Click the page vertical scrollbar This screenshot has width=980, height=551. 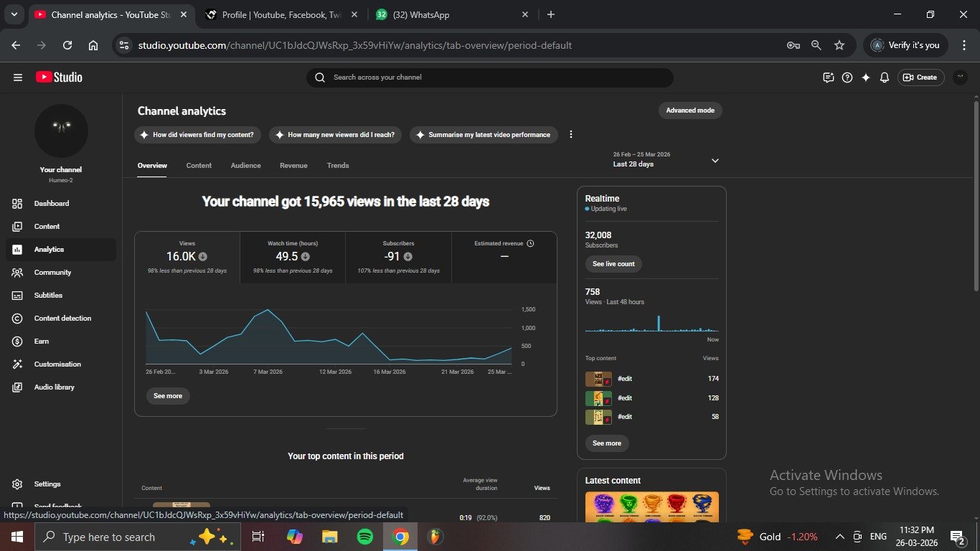(x=975, y=195)
